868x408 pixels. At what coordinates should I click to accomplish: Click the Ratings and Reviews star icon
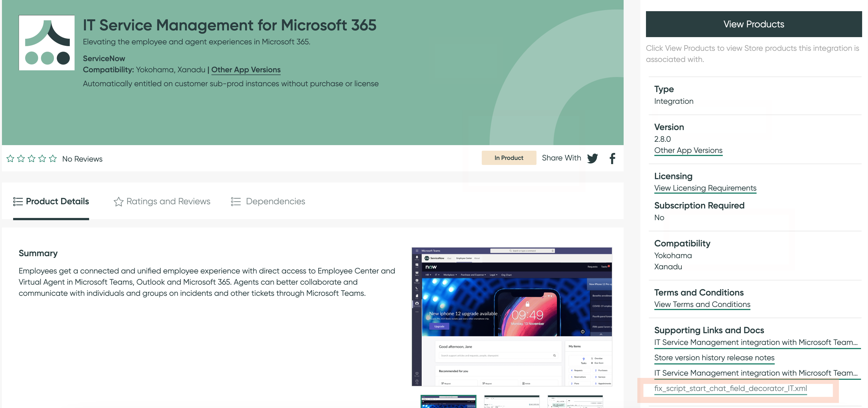(118, 201)
